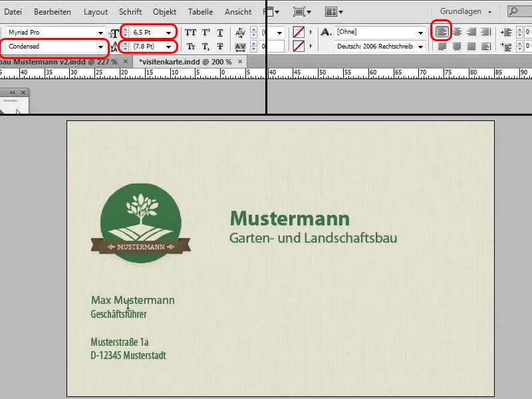Viewport: 532px width, 399px height.
Task: Click the tracking stepper arrows
Action: pos(253,47)
